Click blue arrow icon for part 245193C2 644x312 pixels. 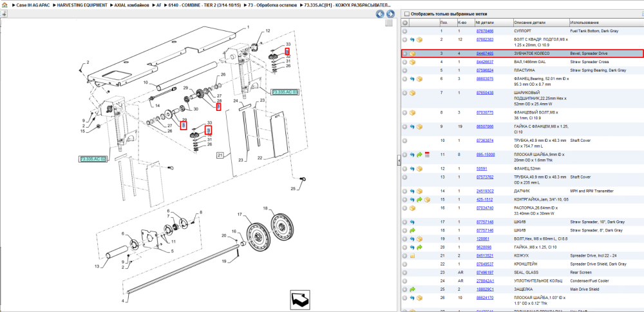412,191
